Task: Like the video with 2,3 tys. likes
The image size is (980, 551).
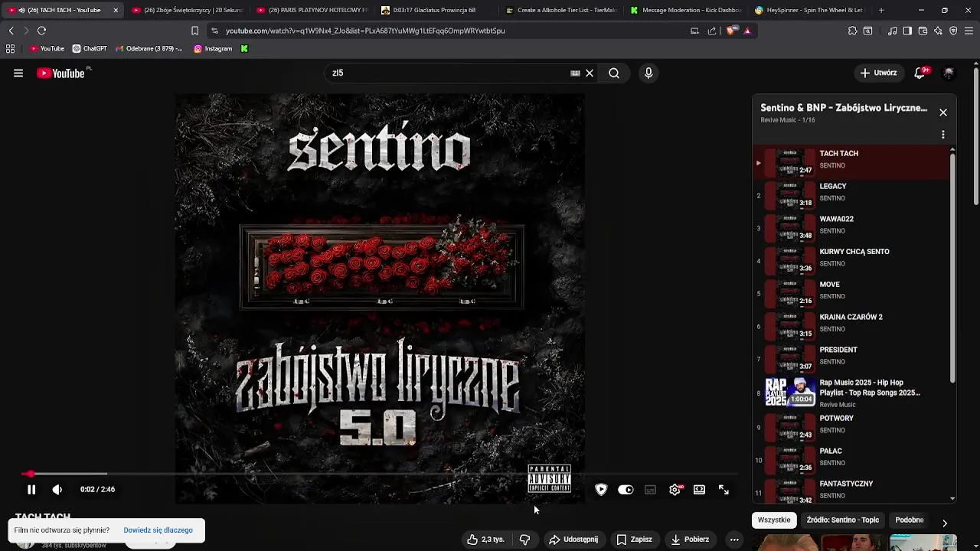Action: click(485, 540)
